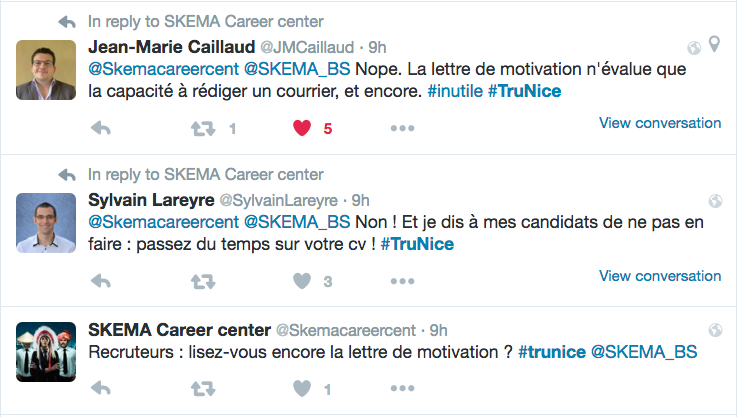737x417 pixels.
Task: View conversation for Jean-Marie Caillaud's tweet
Action: [x=659, y=123]
